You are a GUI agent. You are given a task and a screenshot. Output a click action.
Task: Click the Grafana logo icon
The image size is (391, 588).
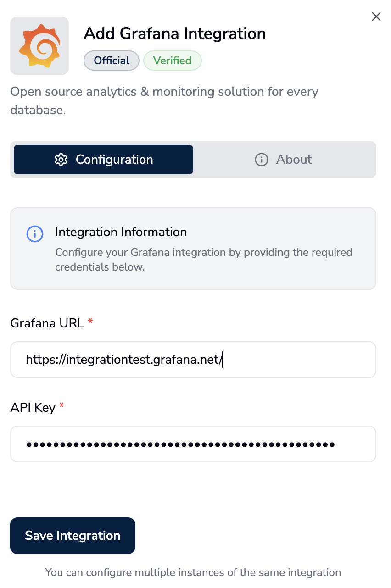click(39, 46)
